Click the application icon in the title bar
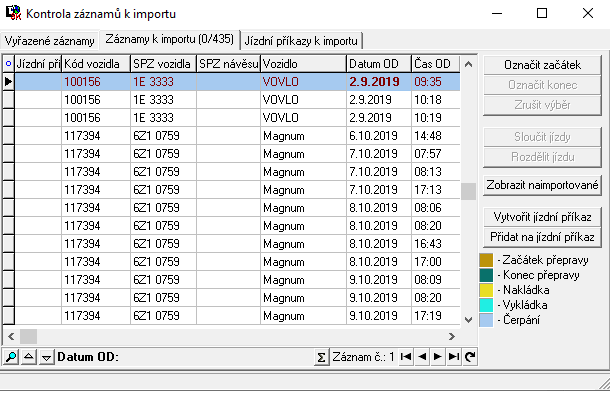The height and width of the screenshot is (394, 610). (x=14, y=12)
